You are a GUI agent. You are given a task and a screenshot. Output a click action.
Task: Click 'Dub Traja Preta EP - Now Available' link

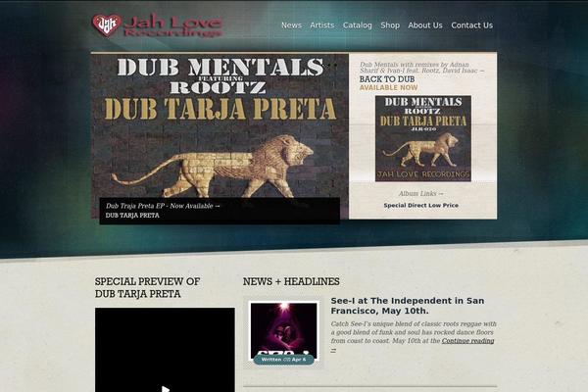pos(163,206)
